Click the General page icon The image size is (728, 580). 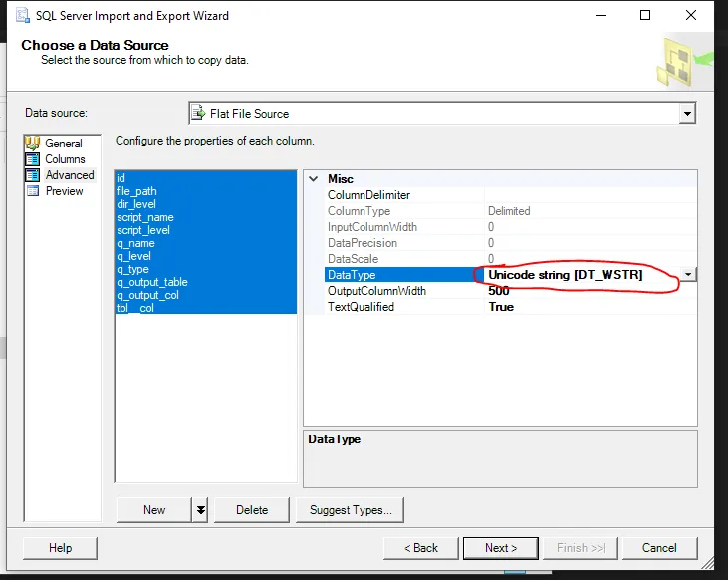click(33, 144)
